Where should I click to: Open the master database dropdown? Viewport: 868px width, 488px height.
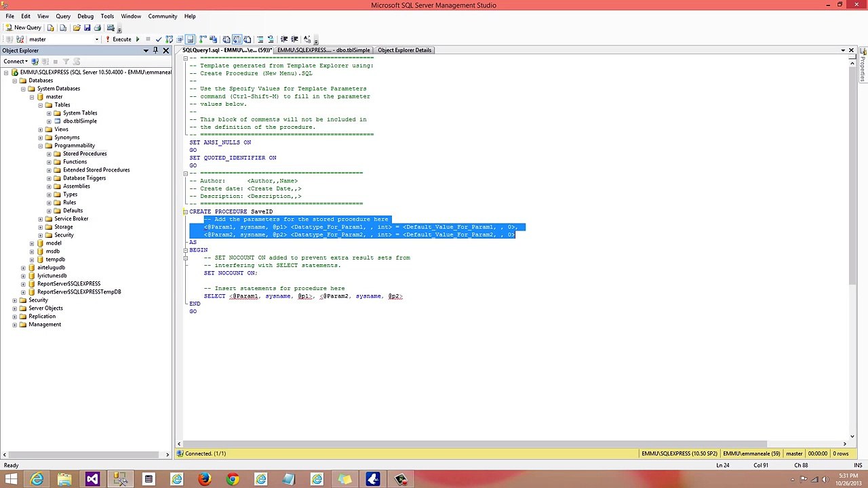pyautogui.click(x=97, y=39)
